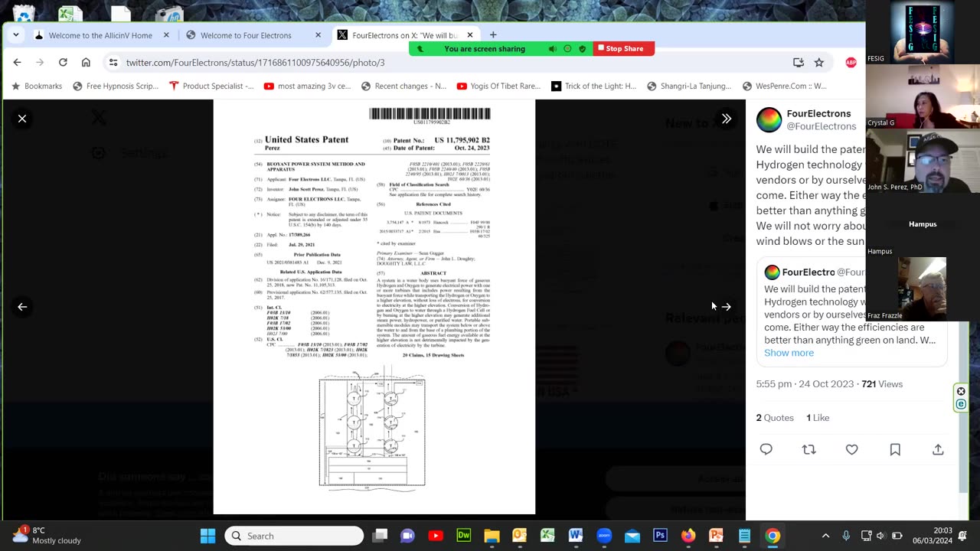Go to previous photo with left arrow
Image resolution: width=980 pixels, height=551 pixels.
[22, 307]
